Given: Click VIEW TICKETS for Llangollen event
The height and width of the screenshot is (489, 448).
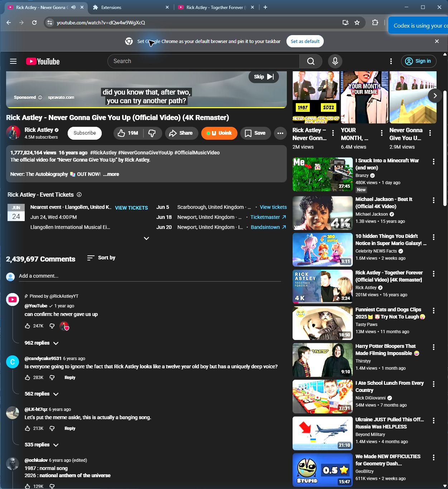Looking at the screenshot, I should point(131,208).
